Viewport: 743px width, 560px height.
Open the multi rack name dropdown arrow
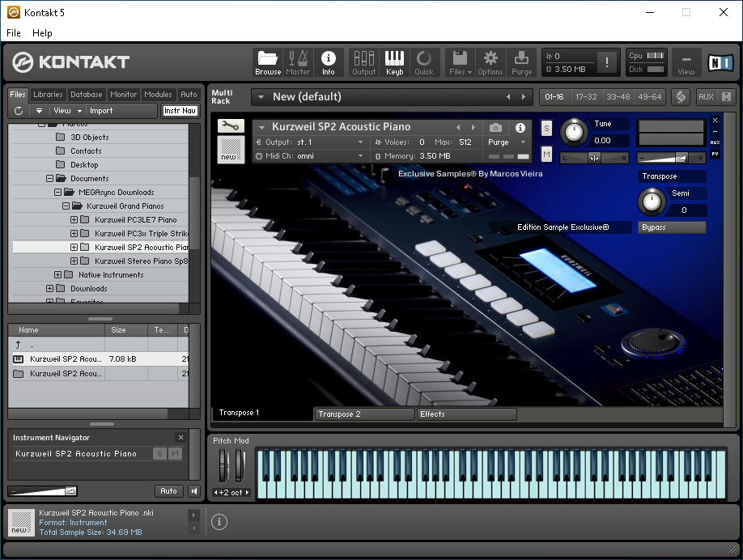coord(261,97)
